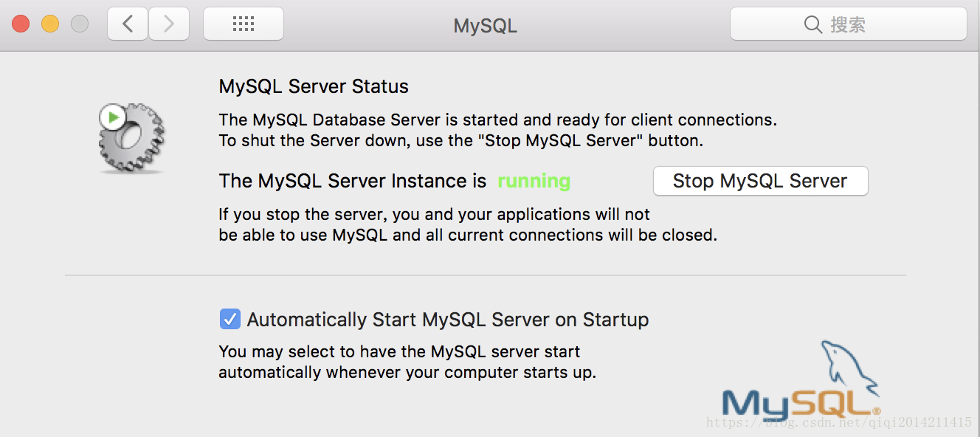Close the MySQL preferences window
Image resolution: width=980 pixels, height=437 pixels.
coord(21,24)
